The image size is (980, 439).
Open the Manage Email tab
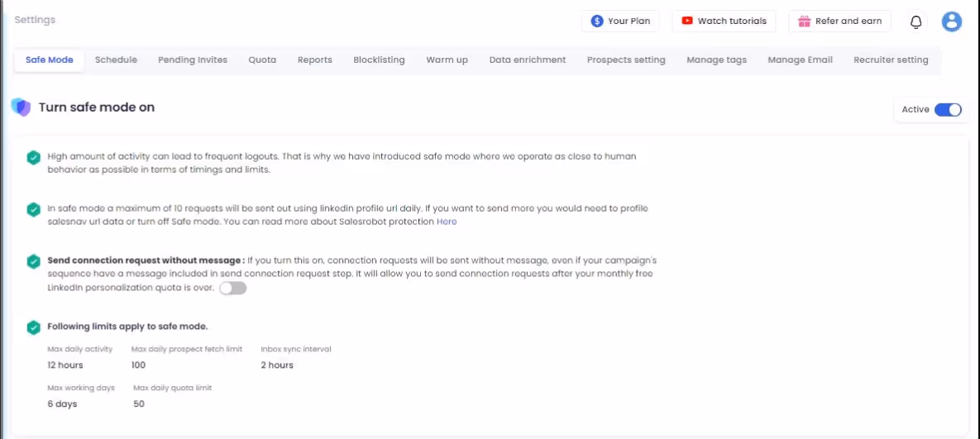[x=800, y=60]
